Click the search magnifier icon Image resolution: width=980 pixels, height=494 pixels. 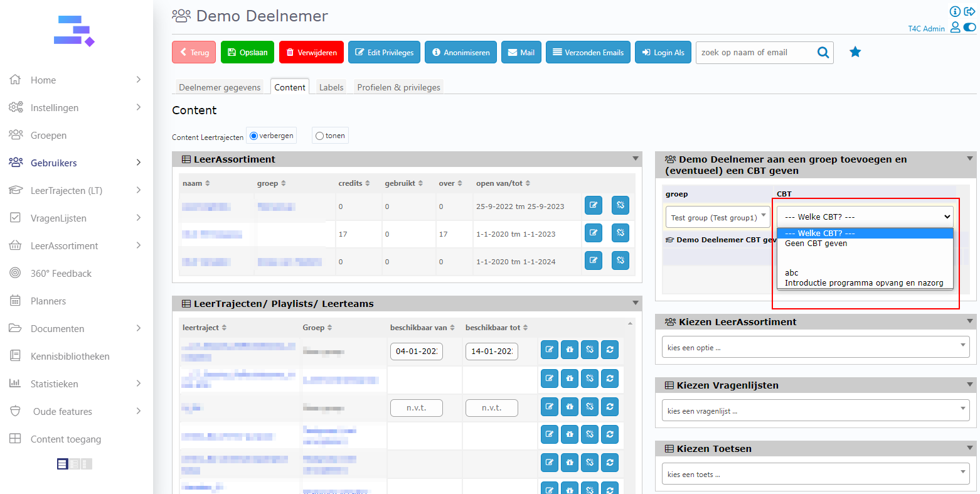point(823,53)
